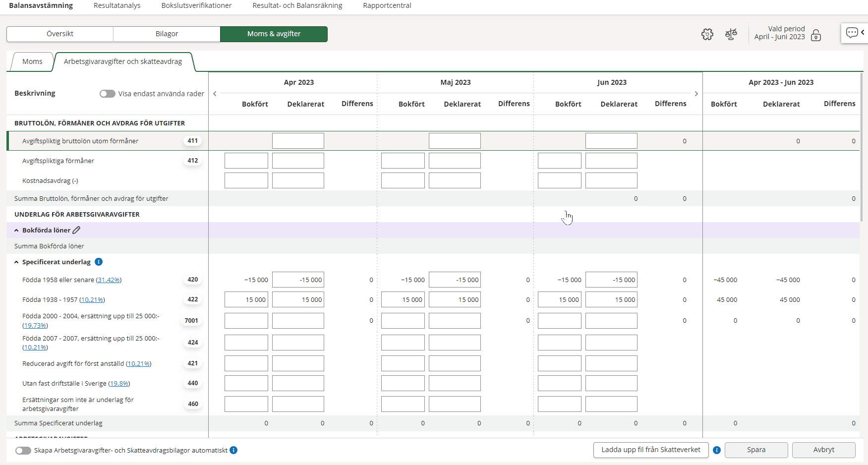Go to next months with right arrow
The image size is (868, 465).
pos(696,94)
